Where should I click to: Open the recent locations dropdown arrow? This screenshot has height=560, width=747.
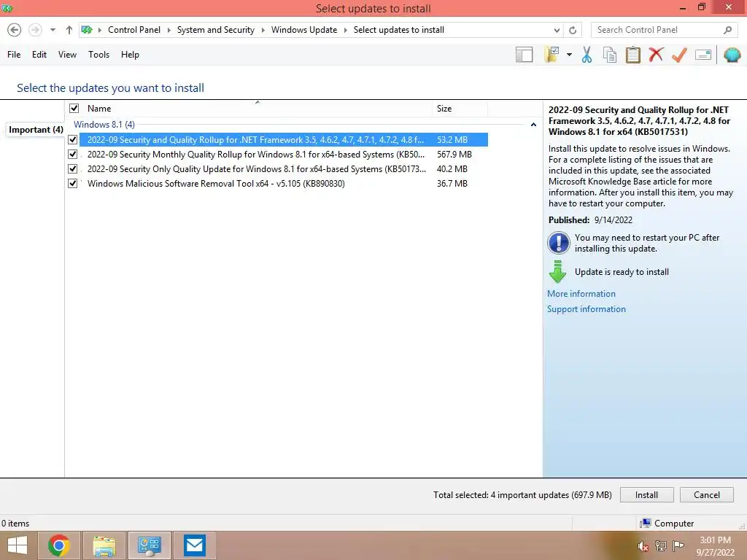point(53,30)
